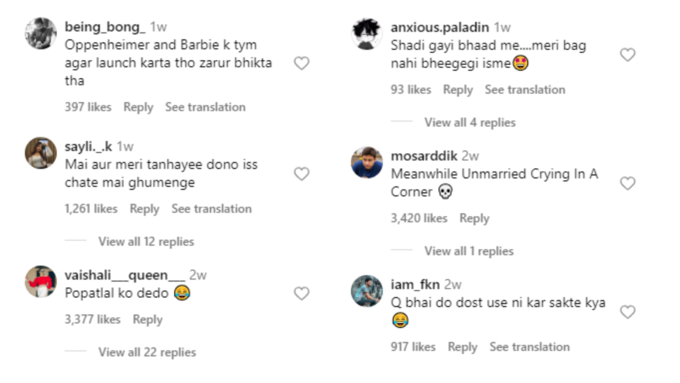See translation of iam_fkn's comment
The width and height of the screenshot is (680, 383).
pos(530,347)
